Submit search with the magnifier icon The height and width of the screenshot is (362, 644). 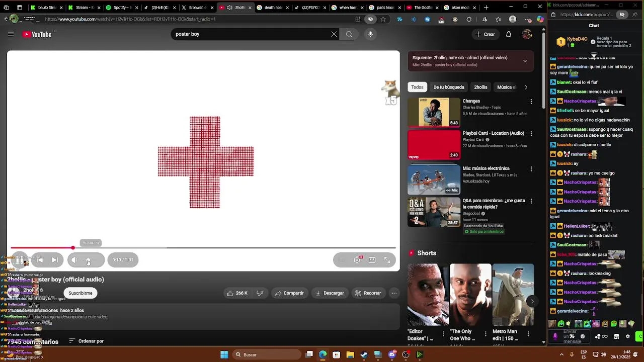[349, 34]
